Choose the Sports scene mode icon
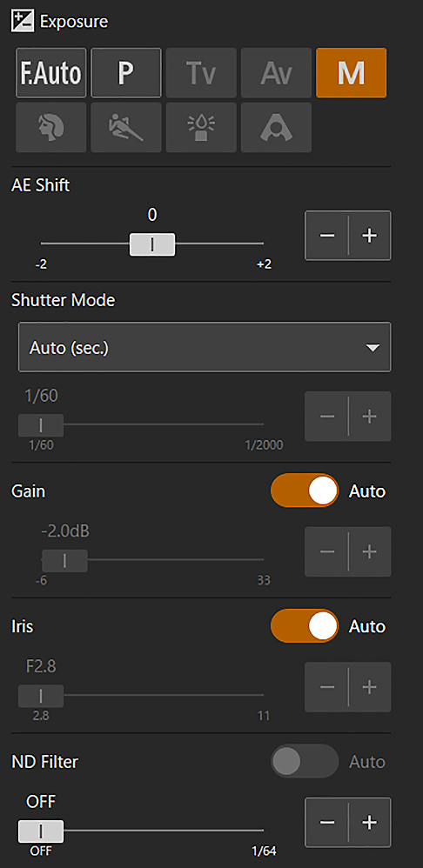423x868 pixels. [126, 127]
